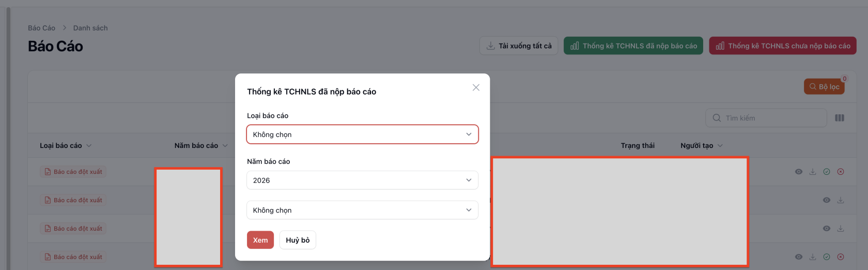
Task: Go to Báo Cáo breadcrumb link
Action: click(x=41, y=28)
